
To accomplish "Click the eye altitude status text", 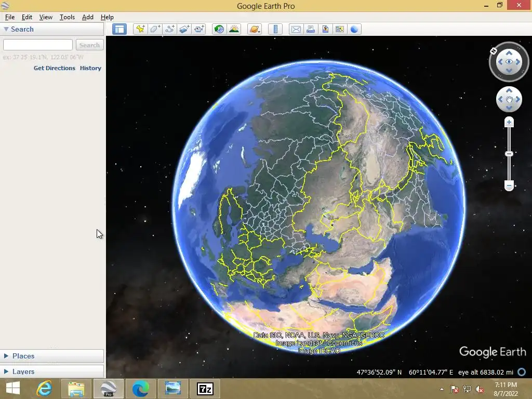I will click(486, 372).
